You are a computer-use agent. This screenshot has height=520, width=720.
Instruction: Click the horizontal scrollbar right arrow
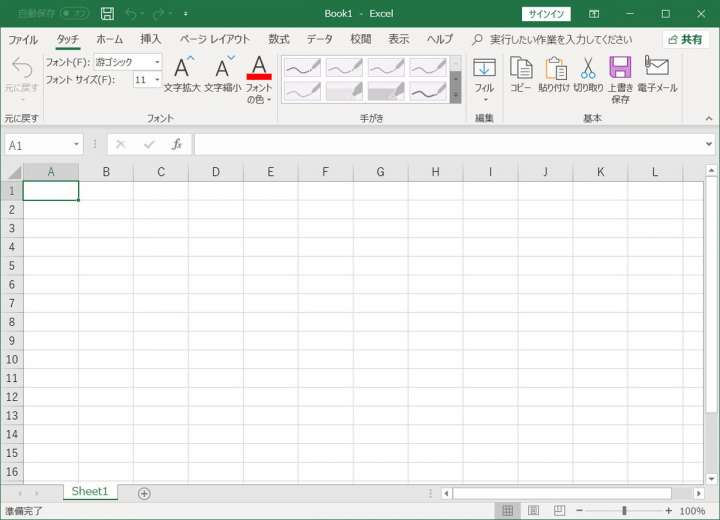698,493
